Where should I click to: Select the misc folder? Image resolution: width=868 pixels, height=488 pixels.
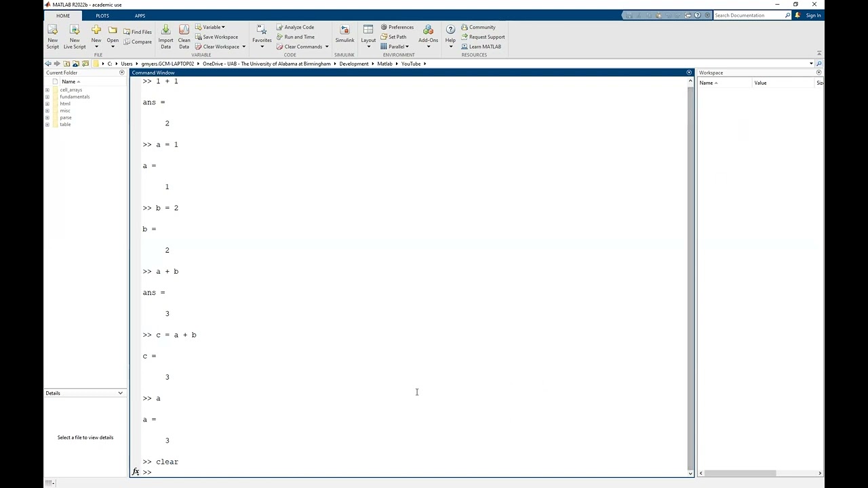pos(64,110)
